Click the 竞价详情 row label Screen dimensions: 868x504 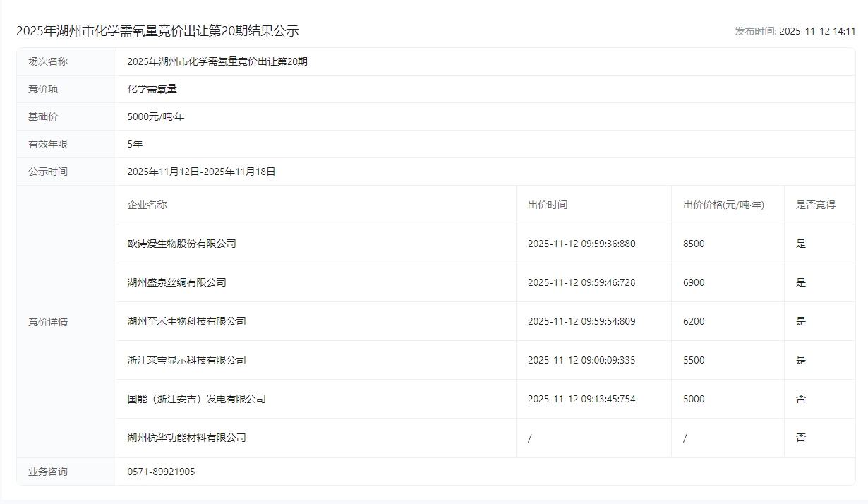point(48,322)
